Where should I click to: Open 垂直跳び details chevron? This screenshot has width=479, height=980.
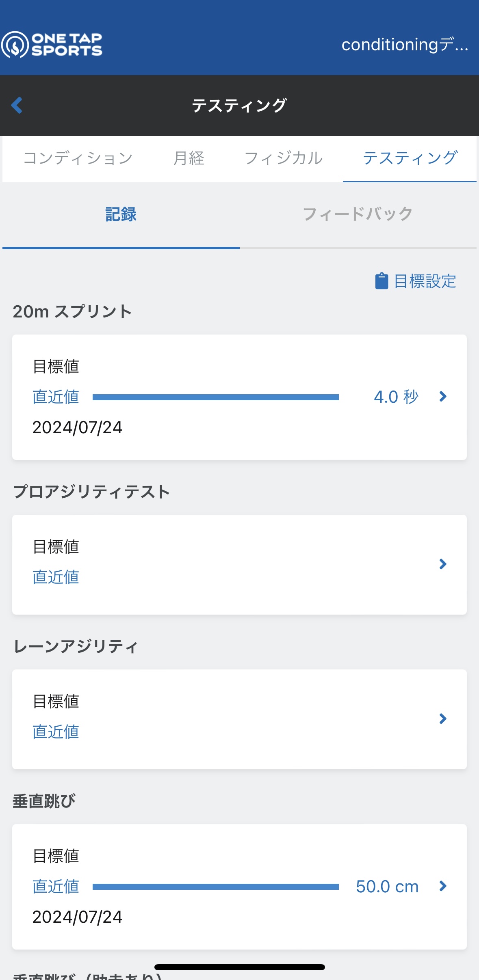point(443,886)
